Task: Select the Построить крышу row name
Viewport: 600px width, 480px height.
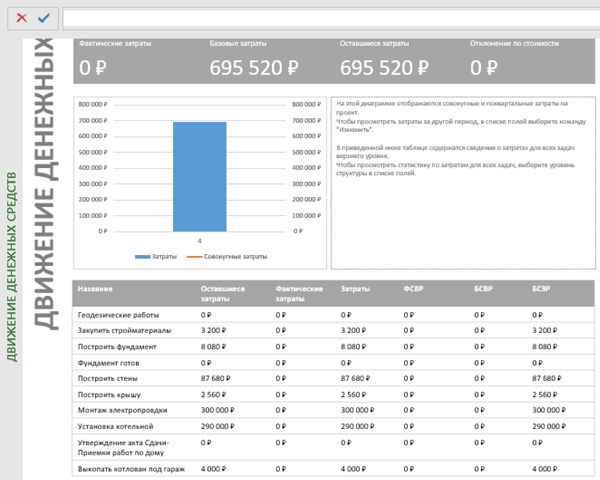Action: click(109, 395)
